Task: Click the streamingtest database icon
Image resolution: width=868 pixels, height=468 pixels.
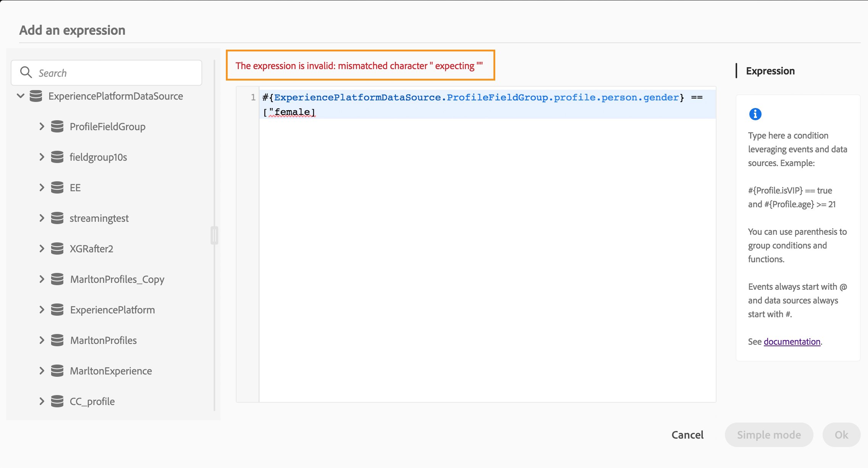Action: pyautogui.click(x=57, y=218)
